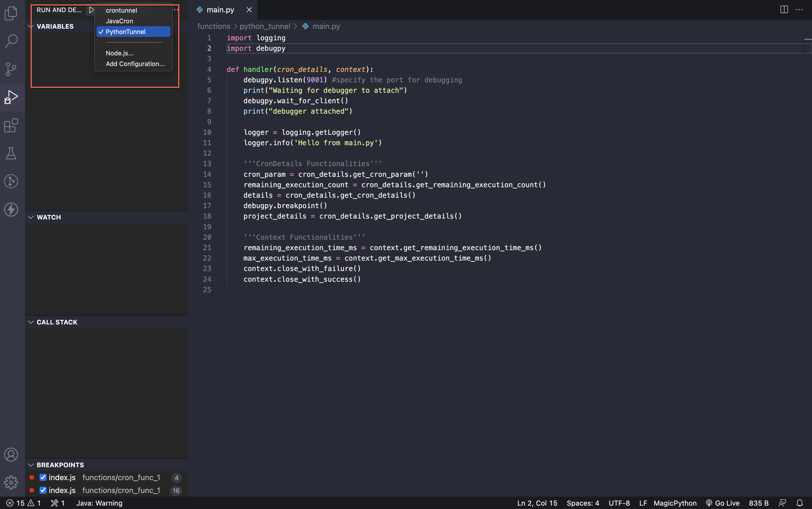Change end of line sequence LF
This screenshot has height=509, width=812.
643,503
